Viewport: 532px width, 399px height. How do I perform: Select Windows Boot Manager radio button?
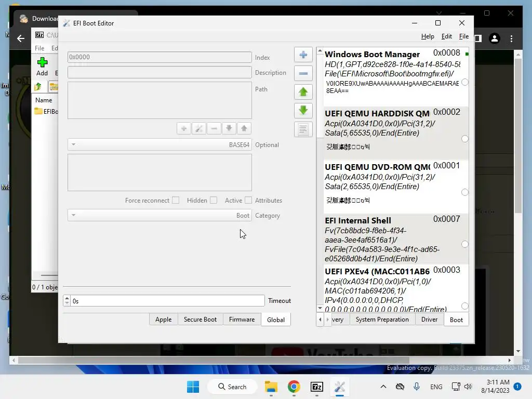click(465, 82)
